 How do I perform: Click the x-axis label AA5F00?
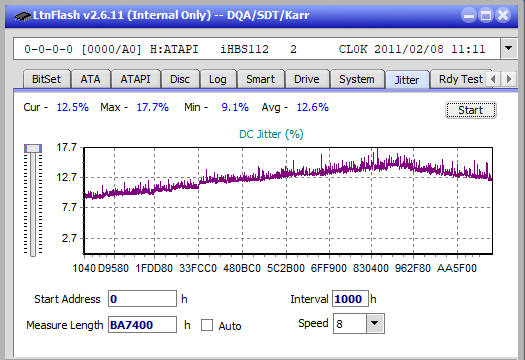(457, 268)
